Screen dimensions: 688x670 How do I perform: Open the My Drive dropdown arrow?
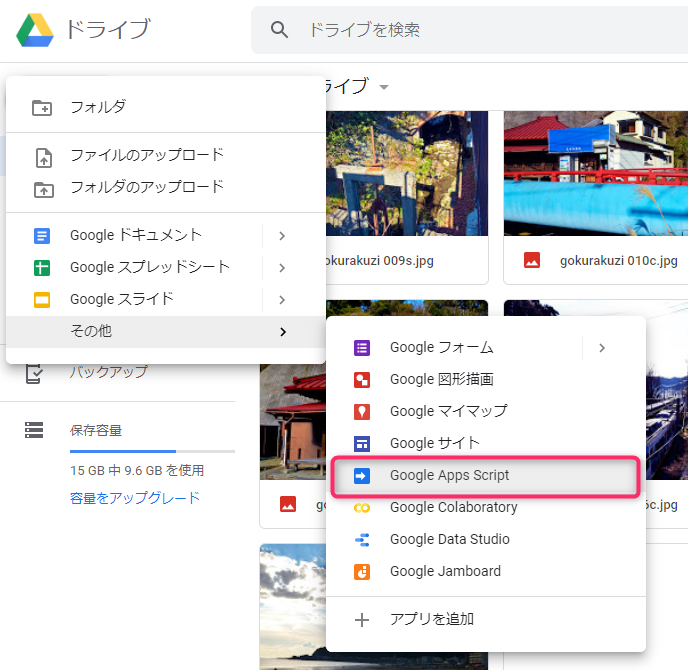pyautogui.click(x=384, y=87)
